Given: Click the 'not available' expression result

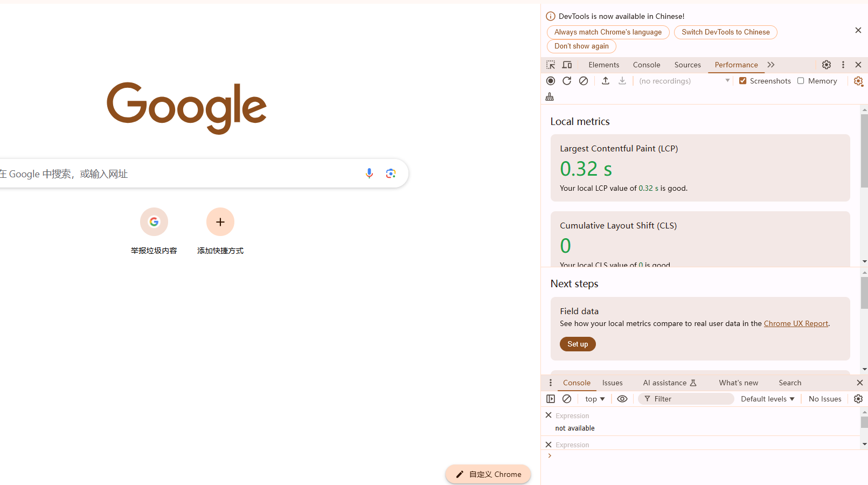Looking at the screenshot, I should tap(575, 428).
